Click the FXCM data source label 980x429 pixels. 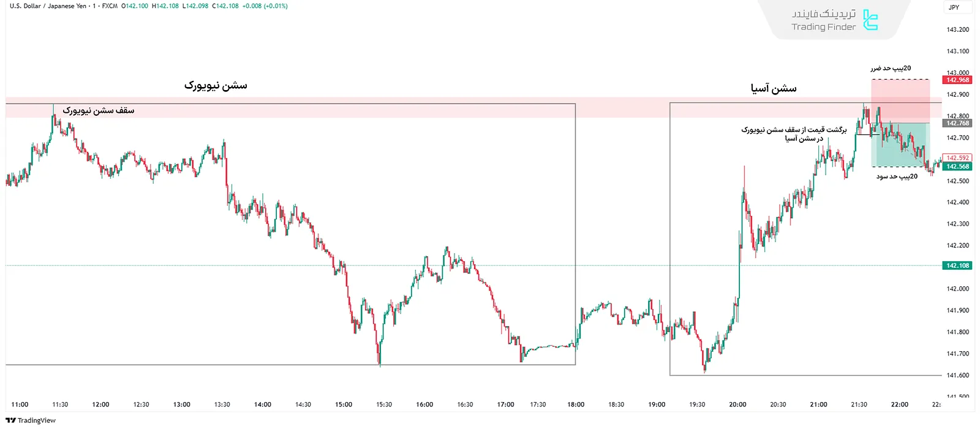coord(110,6)
